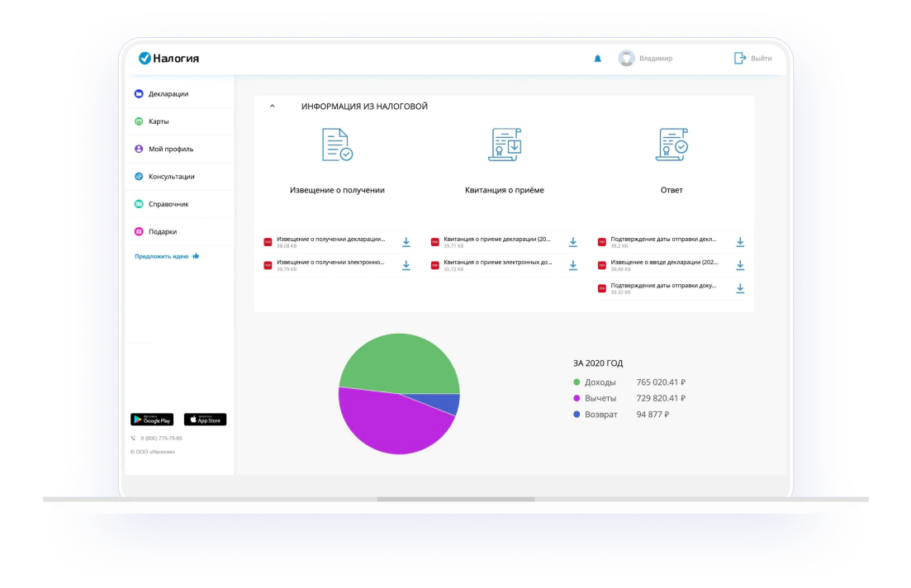Collapse the Информация из налоговой section

click(272, 107)
